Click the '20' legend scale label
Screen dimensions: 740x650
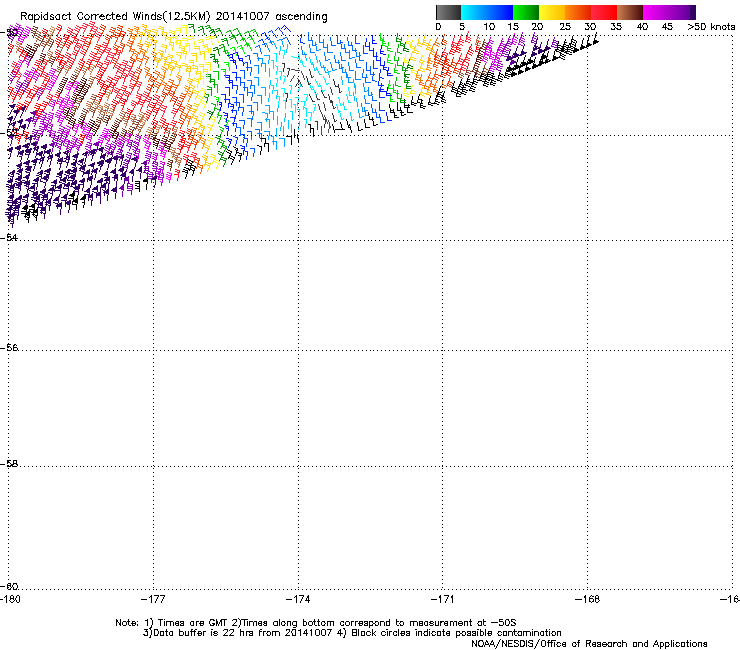(x=537, y=27)
